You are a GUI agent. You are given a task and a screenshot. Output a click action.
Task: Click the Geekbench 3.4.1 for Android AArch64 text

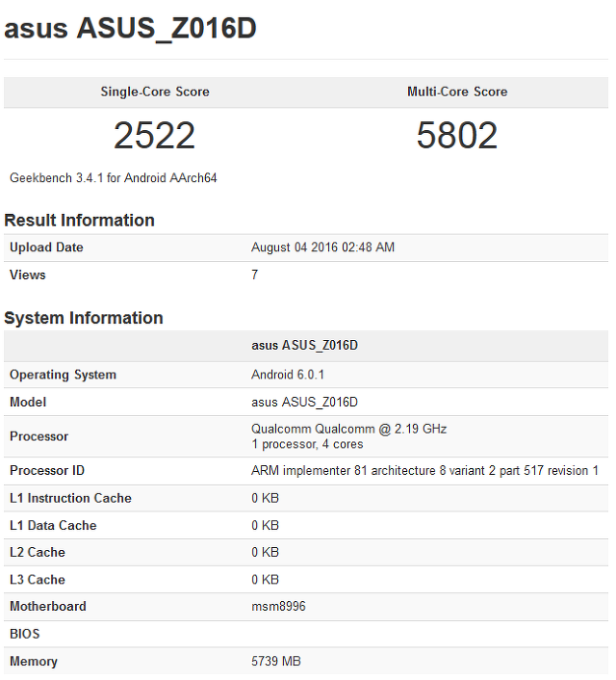pos(114,178)
